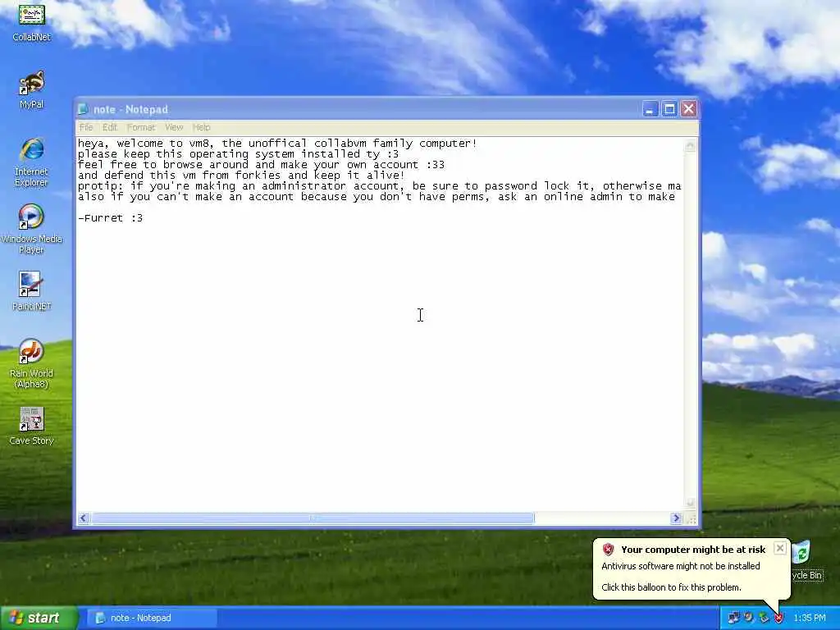Minimize the Notepad window
The image size is (840, 630).
650,109
